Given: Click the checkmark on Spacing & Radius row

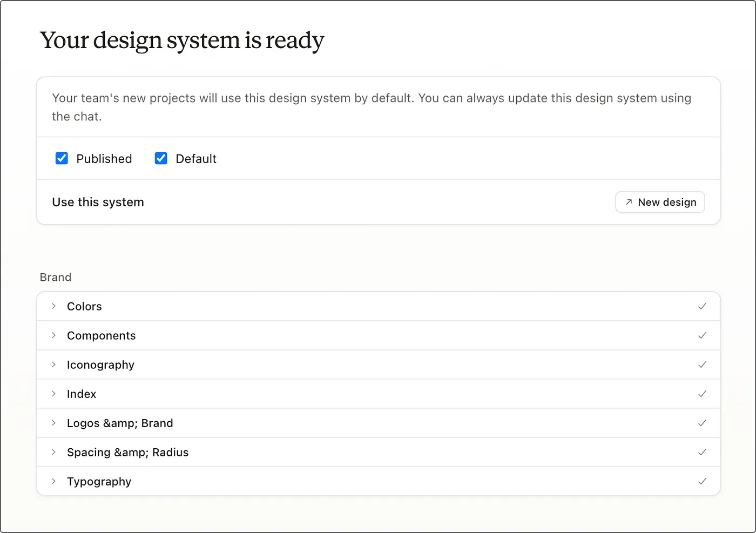Looking at the screenshot, I should (702, 452).
